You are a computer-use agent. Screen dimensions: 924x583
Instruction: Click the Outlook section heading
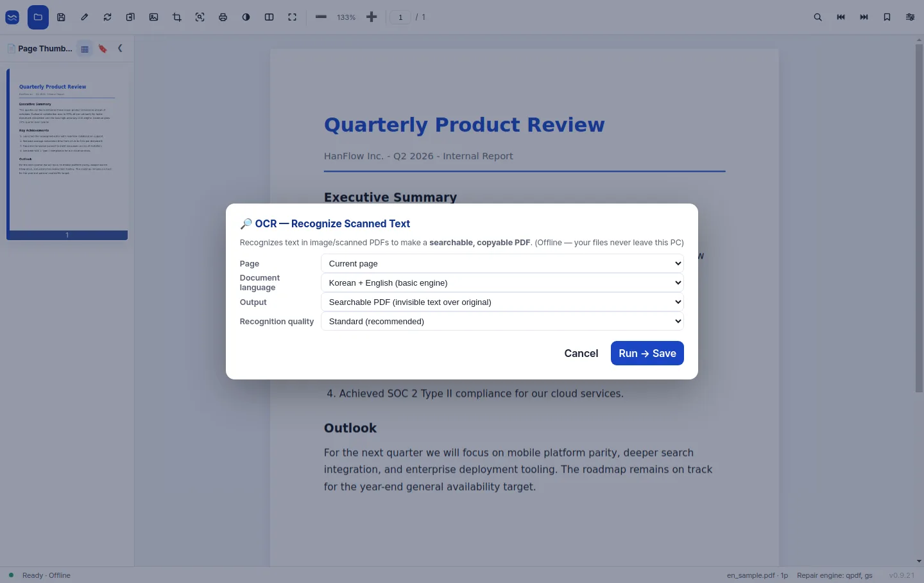tap(350, 428)
